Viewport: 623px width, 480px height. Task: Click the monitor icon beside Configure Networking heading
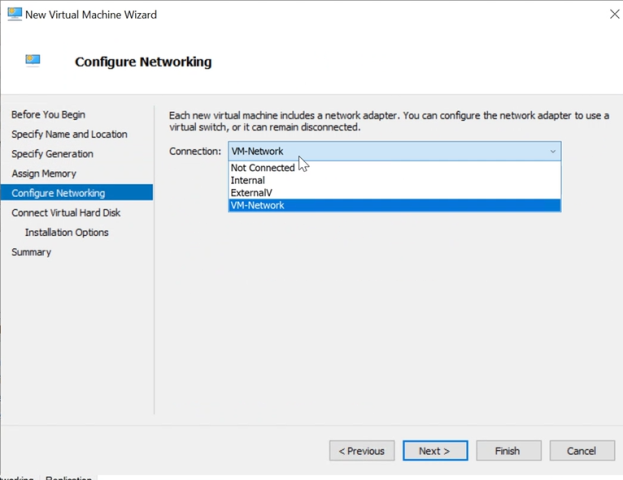click(x=33, y=61)
